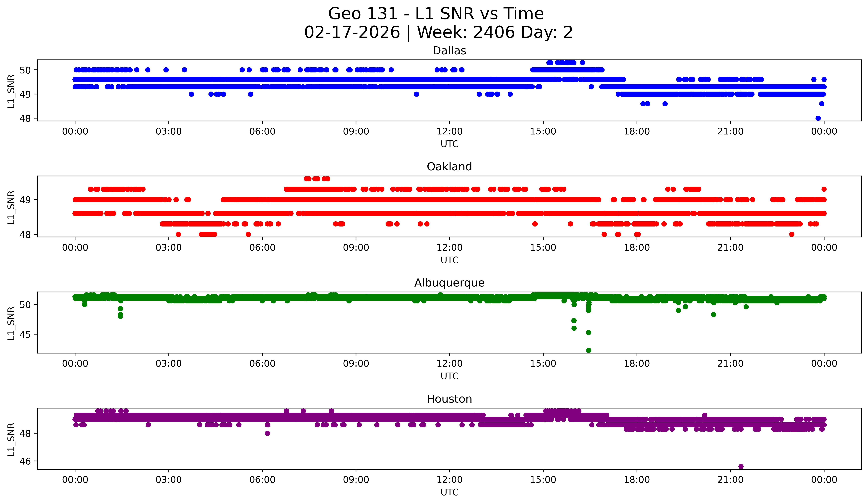Click the y-axis tick '50' in Dallas plot

click(25, 70)
